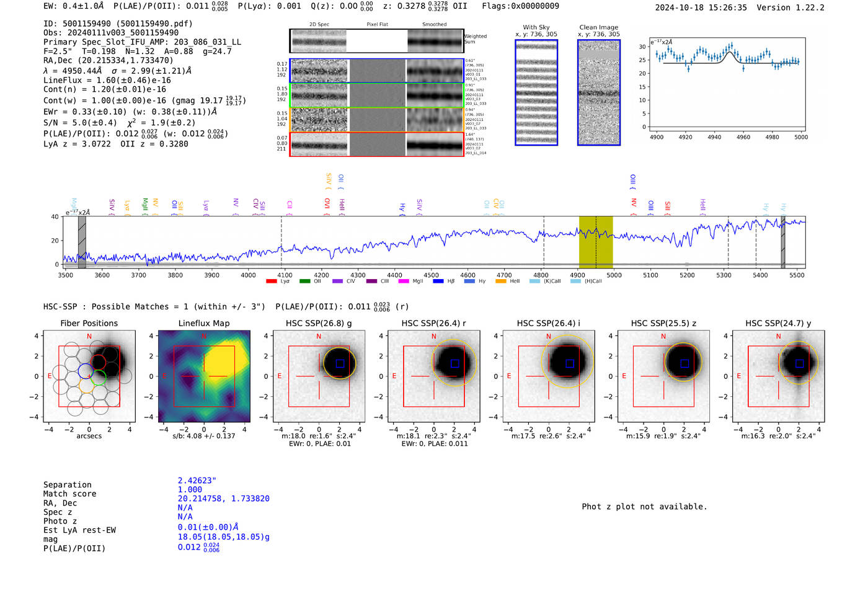Open the HSC SSP(25.5) z cutout
The height and width of the screenshot is (591, 868).
[x=663, y=376]
